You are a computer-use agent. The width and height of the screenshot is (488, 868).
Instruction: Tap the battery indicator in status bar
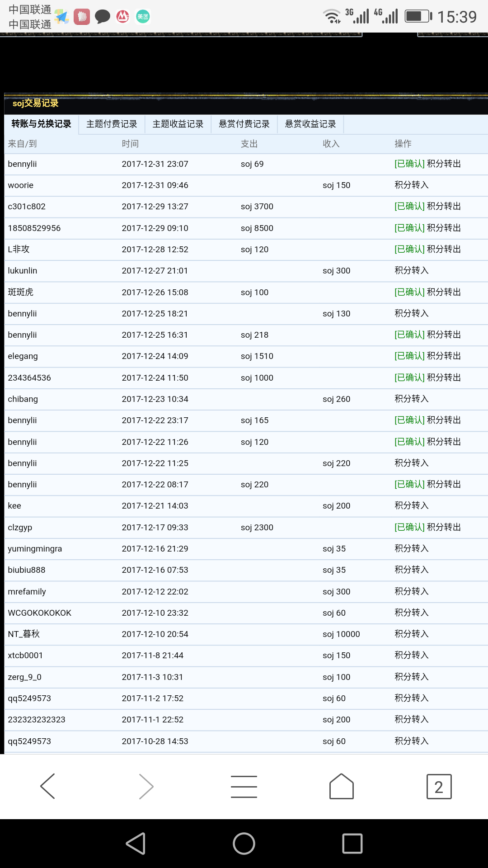418,17
